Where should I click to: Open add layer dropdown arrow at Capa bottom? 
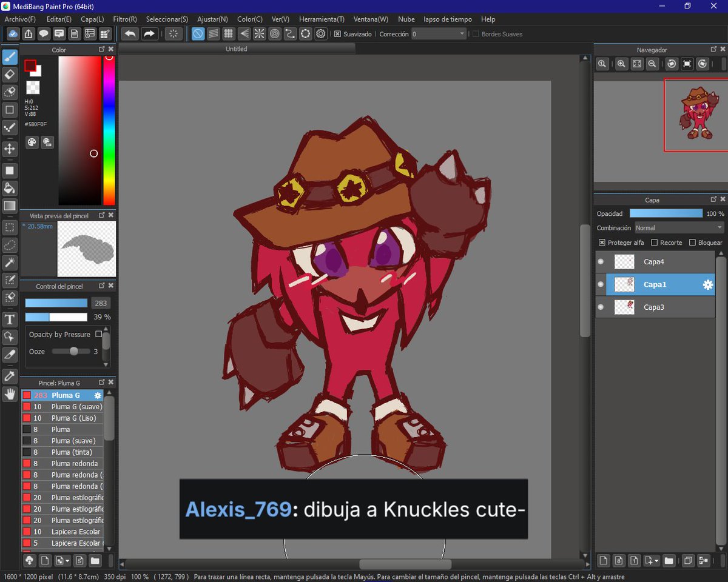[x=657, y=560]
